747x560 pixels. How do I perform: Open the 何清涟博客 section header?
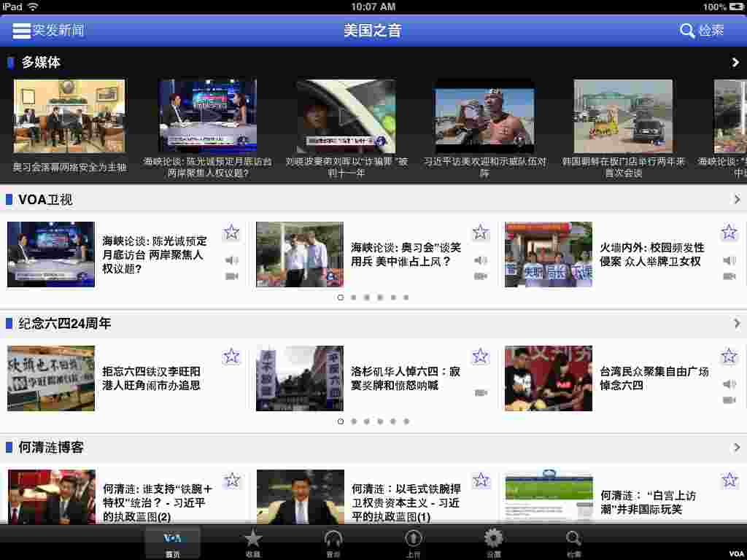tap(48, 447)
